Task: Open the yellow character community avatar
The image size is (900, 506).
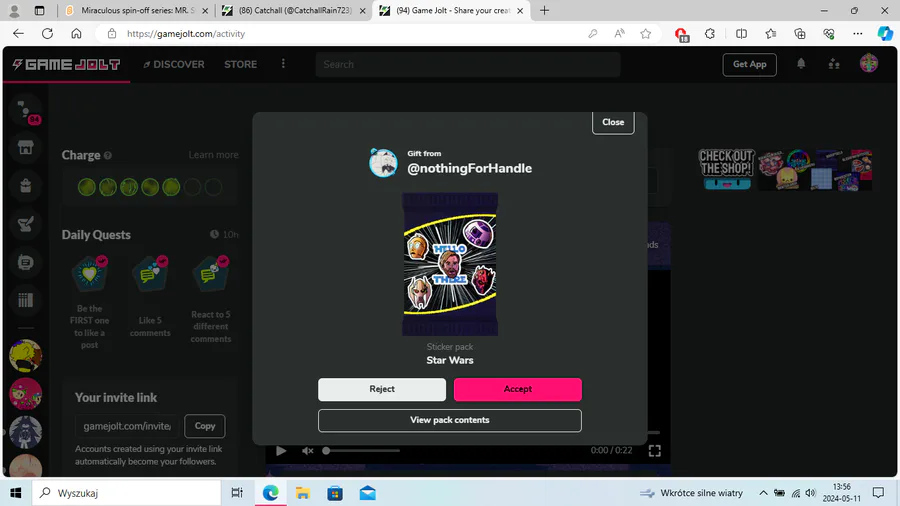Action: click(25, 356)
